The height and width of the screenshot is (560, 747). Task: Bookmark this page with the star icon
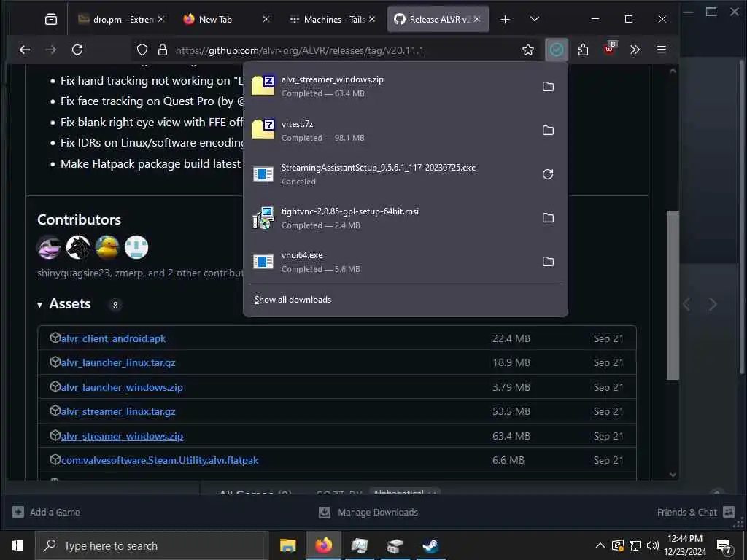click(528, 50)
